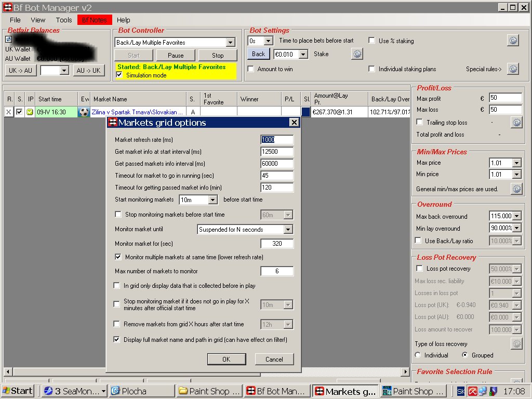The image size is (532, 399).
Task: Open the Special rules gear icon
Action: tap(513, 69)
